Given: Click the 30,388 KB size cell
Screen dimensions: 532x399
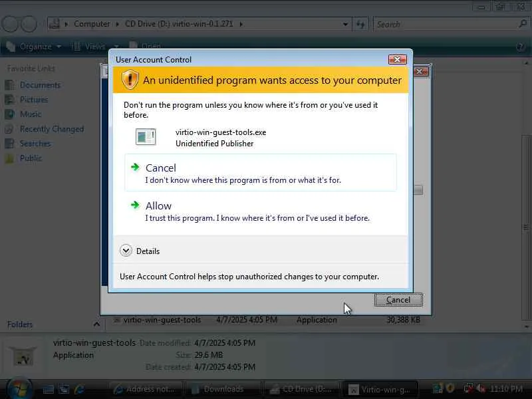Looking at the screenshot, I should click(x=403, y=320).
